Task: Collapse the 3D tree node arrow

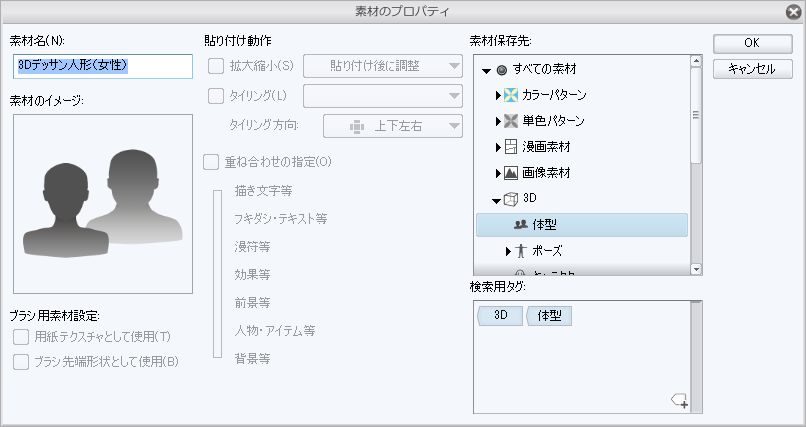Action: coord(496,201)
